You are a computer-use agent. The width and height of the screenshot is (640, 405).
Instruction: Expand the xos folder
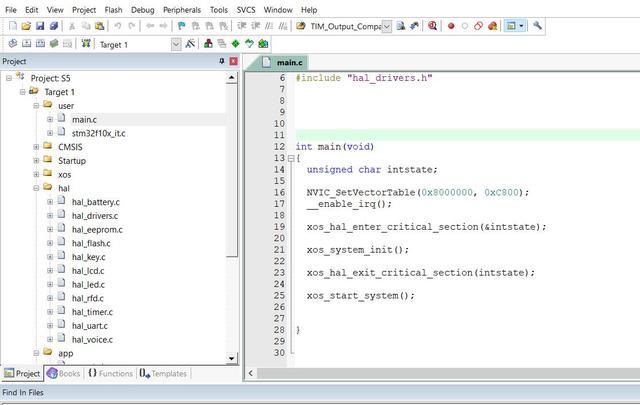(x=36, y=175)
